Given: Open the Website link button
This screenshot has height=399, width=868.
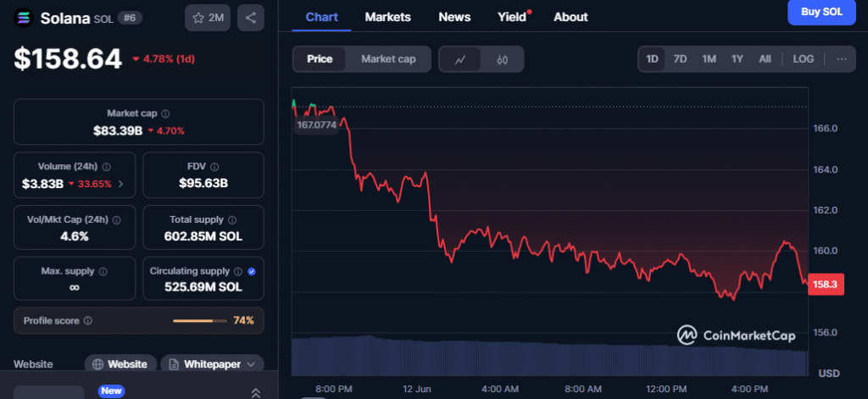Looking at the screenshot, I should (x=120, y=364).
